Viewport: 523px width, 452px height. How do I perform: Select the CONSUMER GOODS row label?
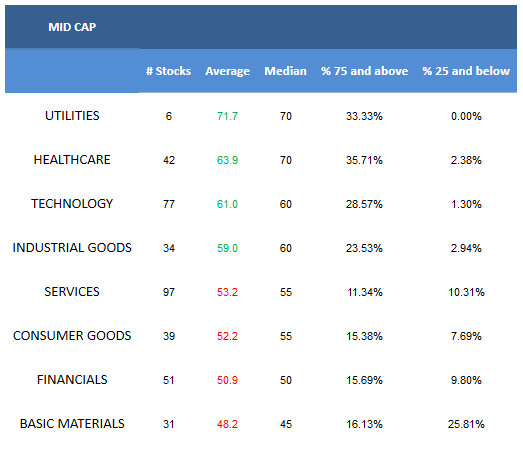(x=72, y=336)
